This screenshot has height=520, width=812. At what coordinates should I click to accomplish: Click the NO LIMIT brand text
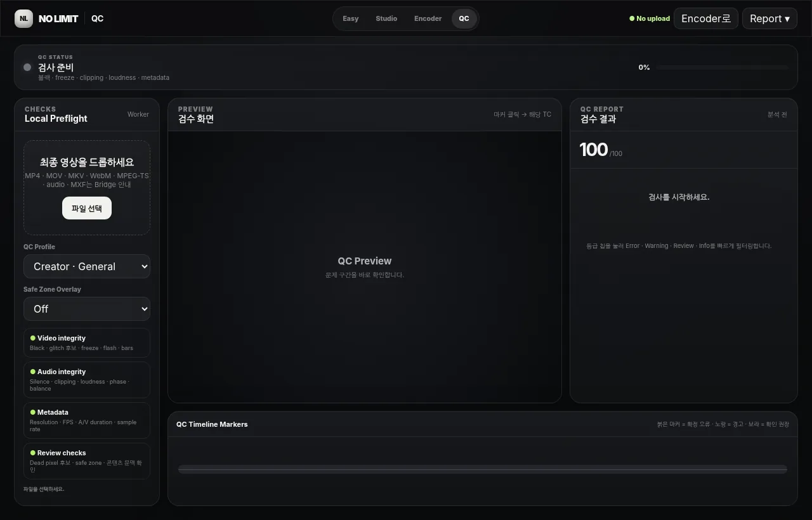(x=58, y=18)
